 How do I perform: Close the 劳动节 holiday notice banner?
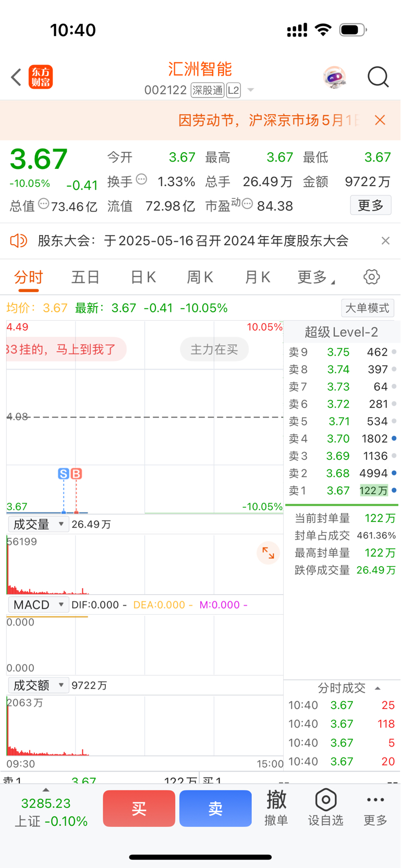380,120
